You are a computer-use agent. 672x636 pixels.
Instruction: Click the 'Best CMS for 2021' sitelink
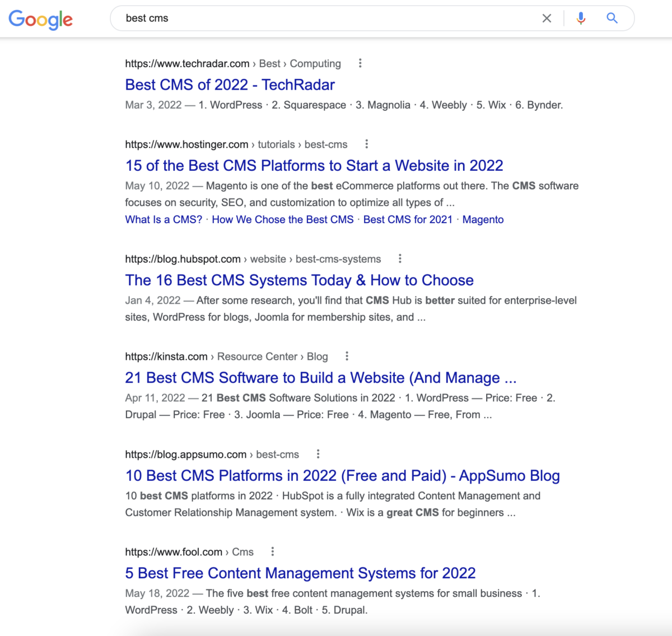(408, 219)
